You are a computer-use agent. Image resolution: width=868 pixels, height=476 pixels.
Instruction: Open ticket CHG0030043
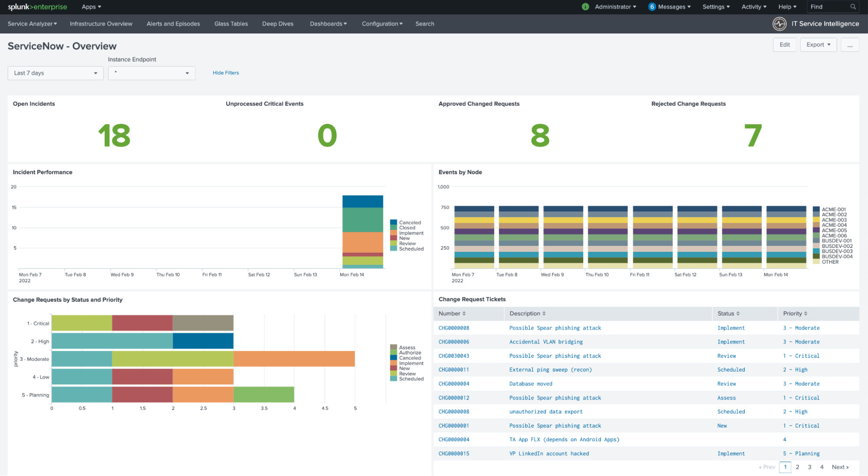[x=454, y=356]
